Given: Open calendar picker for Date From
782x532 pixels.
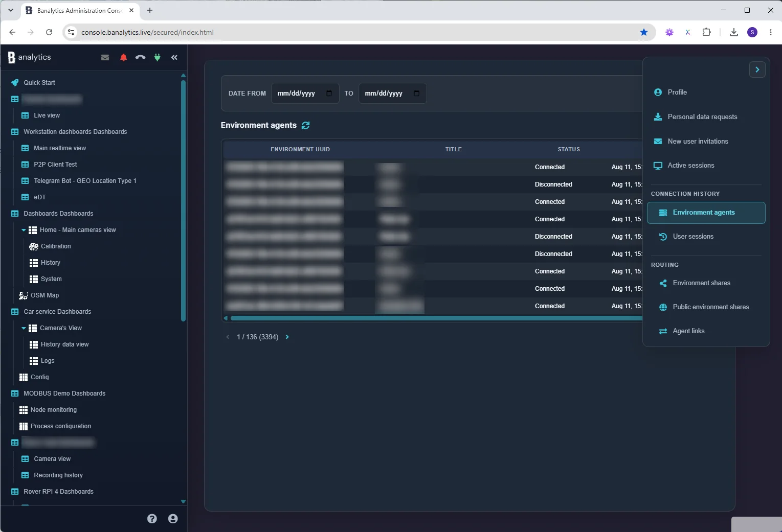Looking at the screenshot, I should [329, 94].
